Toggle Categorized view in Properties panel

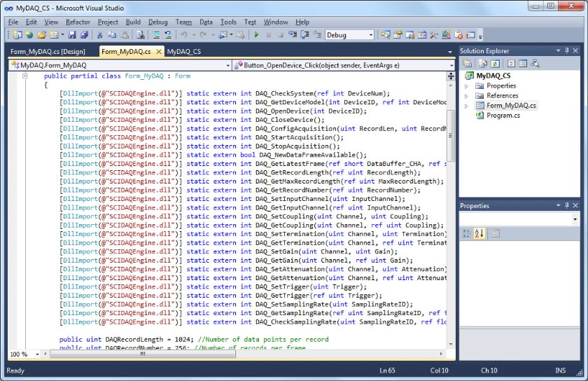pyautogui.click(x=466, y=233)
